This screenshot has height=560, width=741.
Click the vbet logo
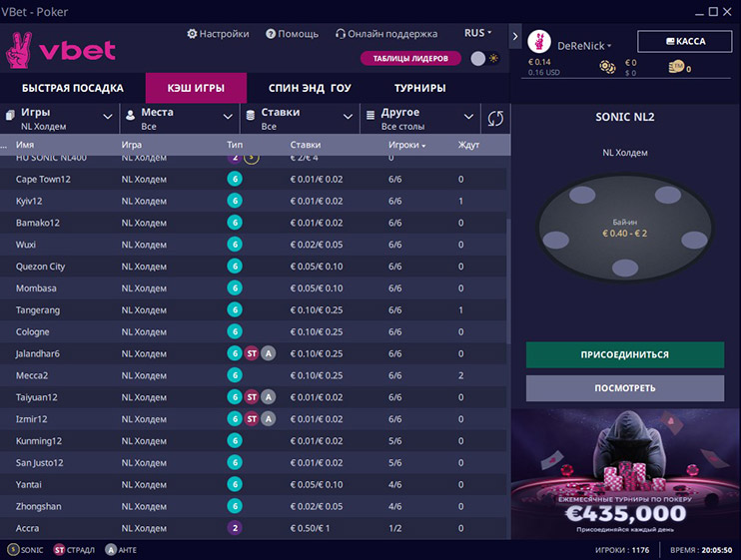click(61, 50)
